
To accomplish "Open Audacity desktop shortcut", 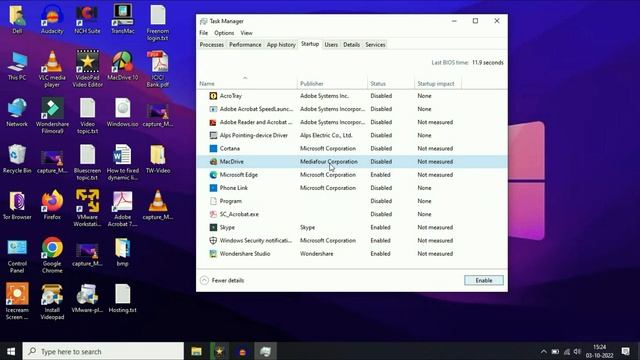I will (52, 19).
